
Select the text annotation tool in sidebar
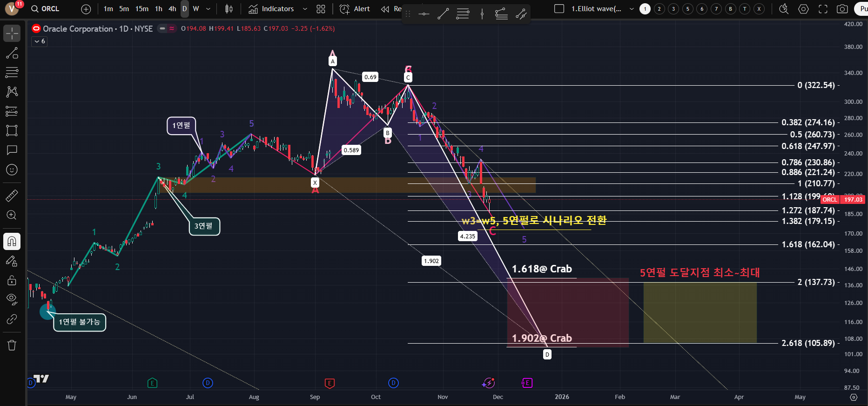[x=12, y=150]
